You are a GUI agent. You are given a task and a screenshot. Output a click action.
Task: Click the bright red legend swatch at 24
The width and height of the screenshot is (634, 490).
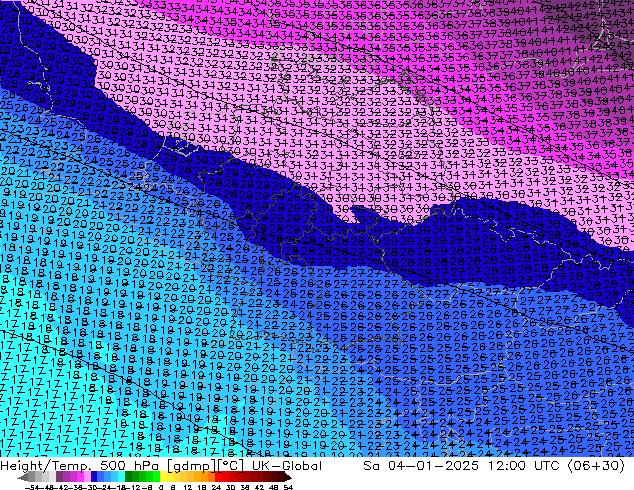(218, 476)
